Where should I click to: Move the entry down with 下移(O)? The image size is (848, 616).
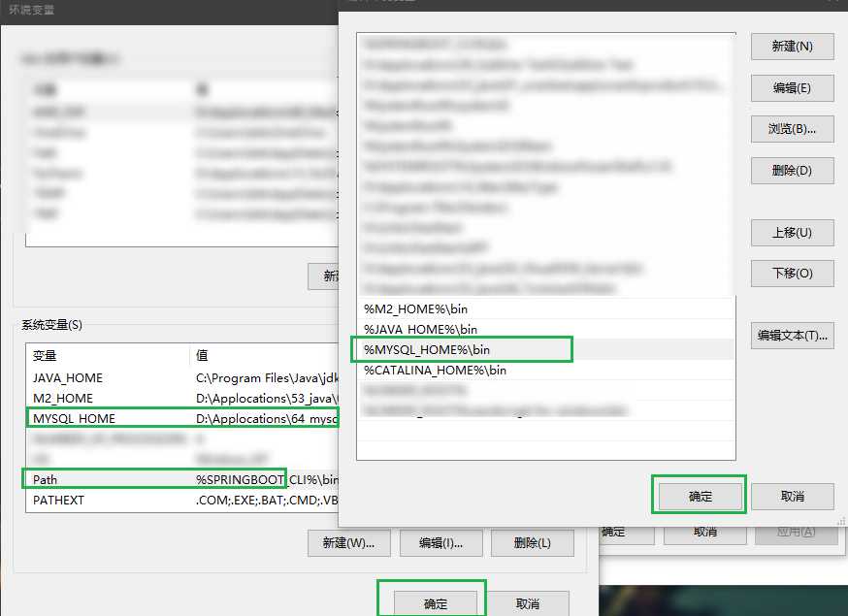[793, 274]
